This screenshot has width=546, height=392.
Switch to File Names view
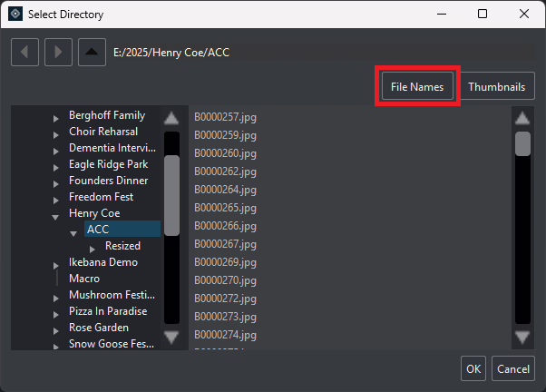coord(417,86)
